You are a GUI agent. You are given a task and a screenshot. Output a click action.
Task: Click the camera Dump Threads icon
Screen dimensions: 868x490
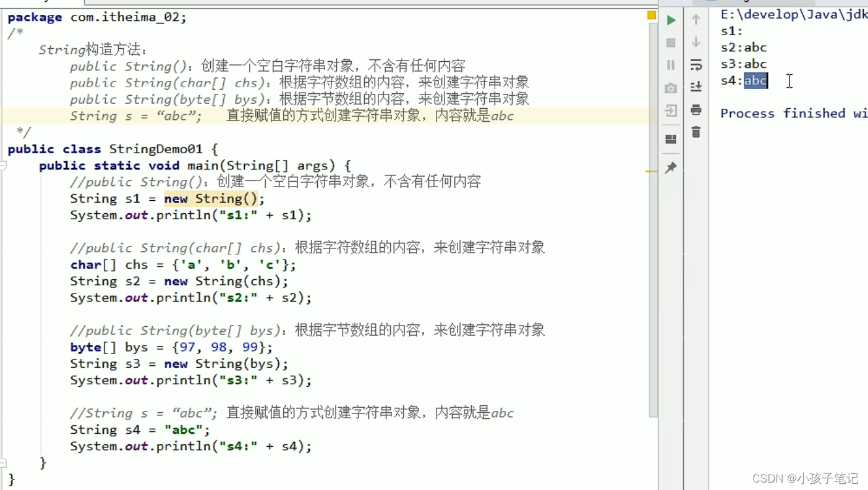[x=671, y=88]
